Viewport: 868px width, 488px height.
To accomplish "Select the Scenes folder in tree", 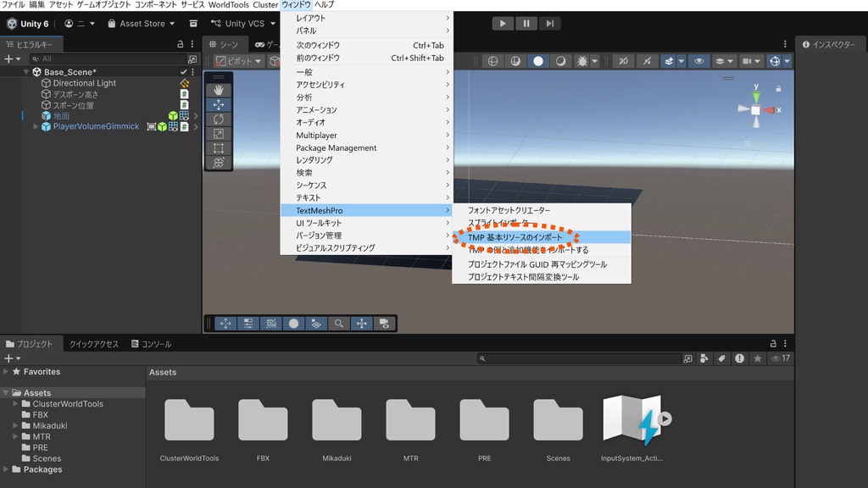I will 47,458.
